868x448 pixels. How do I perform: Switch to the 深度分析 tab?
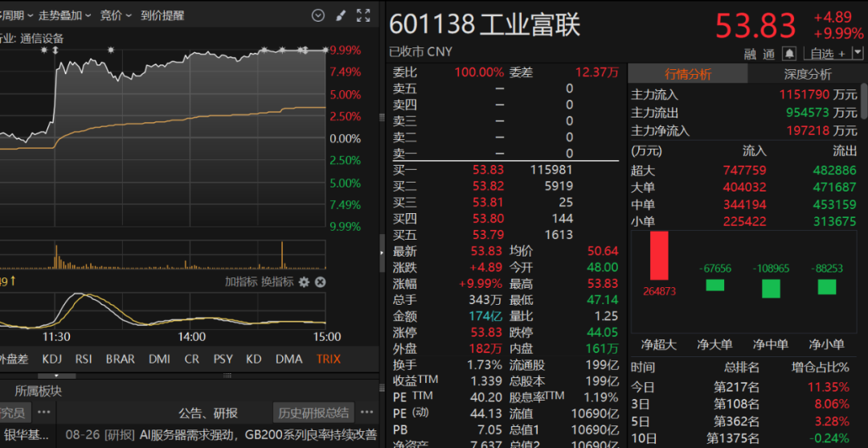click(807, 74)
